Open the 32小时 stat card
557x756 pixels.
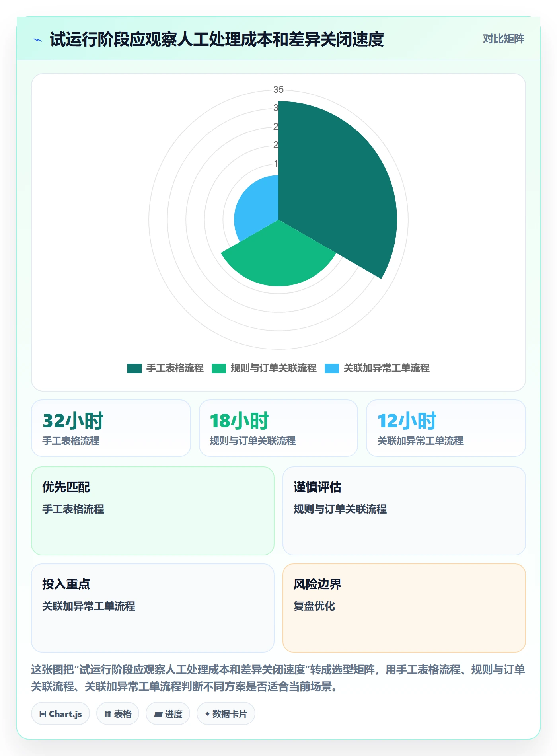point(111,428)
